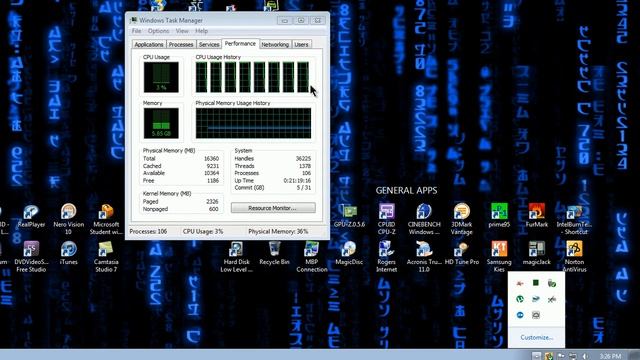Switch to the Services tab
The height and width of the screenshot is (360, 640).
(209, 44)
